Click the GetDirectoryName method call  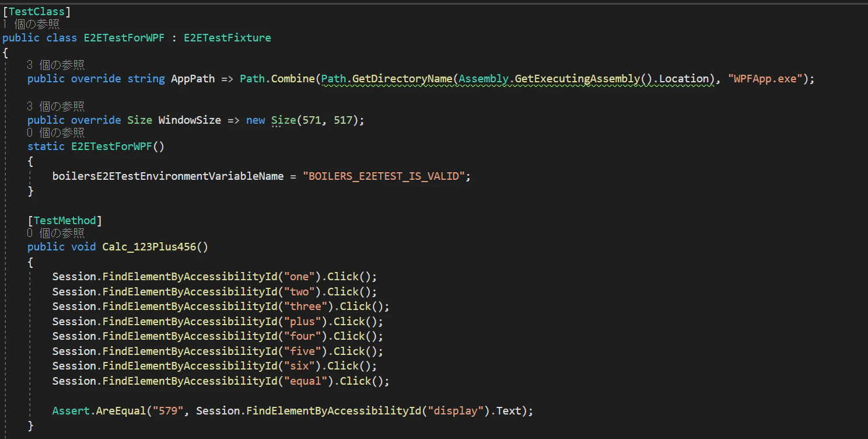[402, 79]
